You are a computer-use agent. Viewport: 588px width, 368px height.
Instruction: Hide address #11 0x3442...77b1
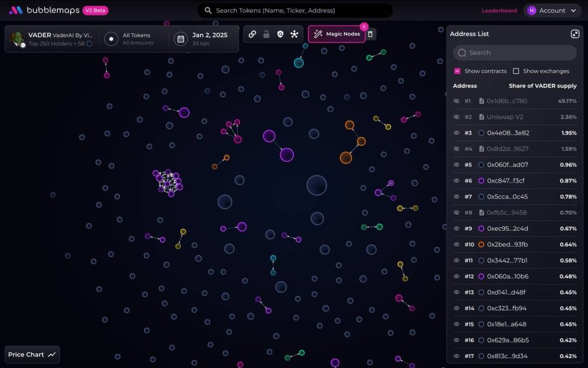point(457,261)
